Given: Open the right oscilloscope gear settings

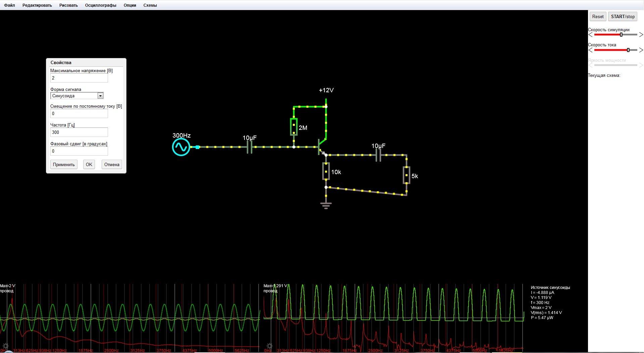Looking at the screenshot, I should coord(269,346).
